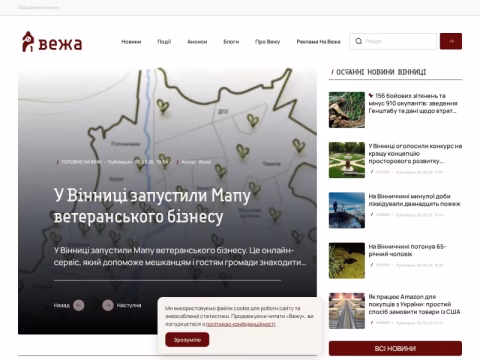The width and height of the screenshot is (480, 360).
Task: Click the top bar news submission link
Action: coord(39,7)
